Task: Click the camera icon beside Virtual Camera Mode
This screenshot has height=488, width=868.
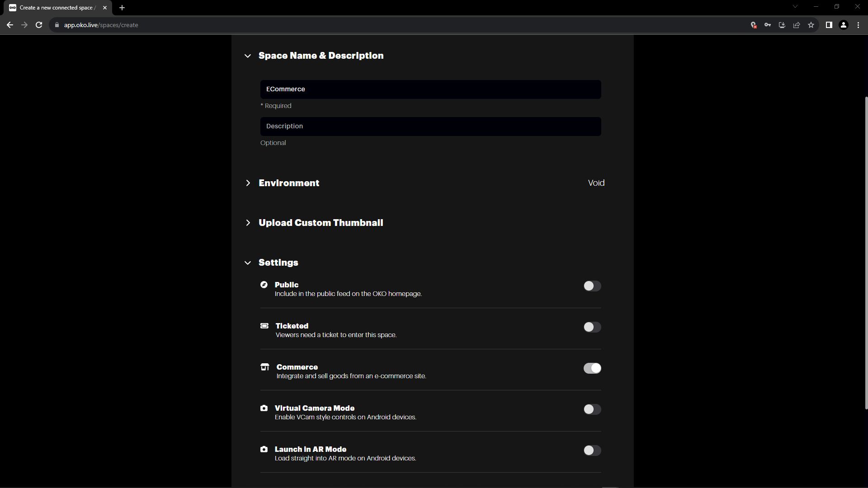Action: click(x=264, y=408)
